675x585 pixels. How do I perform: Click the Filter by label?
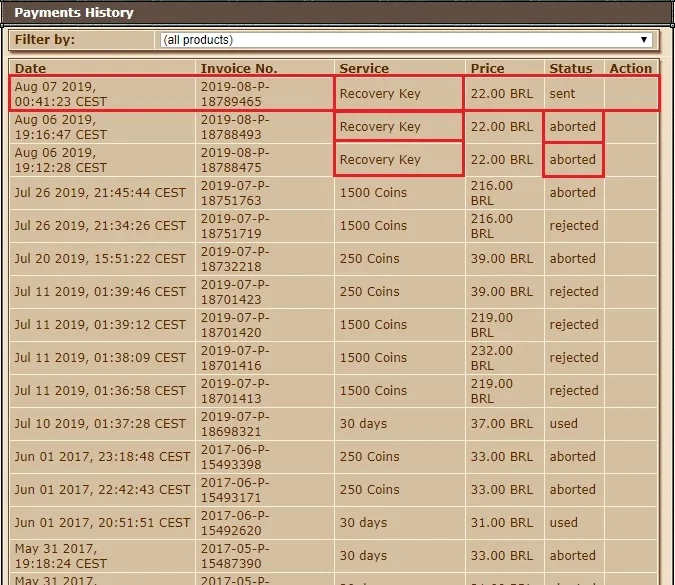[45, 40]
